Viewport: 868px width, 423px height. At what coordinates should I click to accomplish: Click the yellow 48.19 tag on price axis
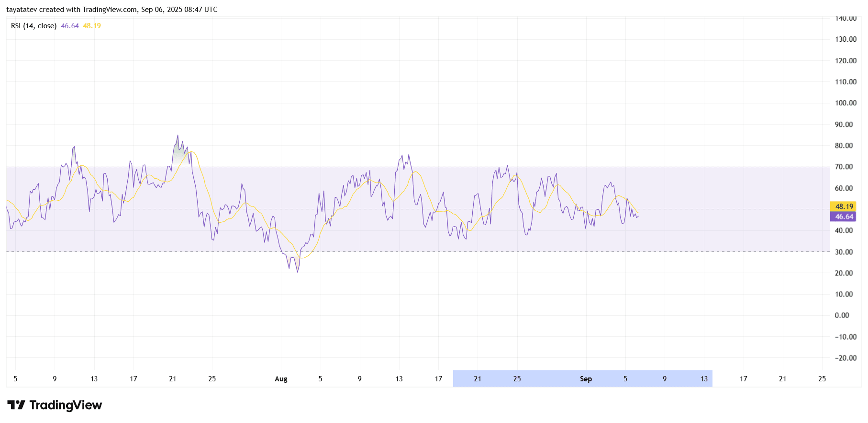tap(844, 206)
